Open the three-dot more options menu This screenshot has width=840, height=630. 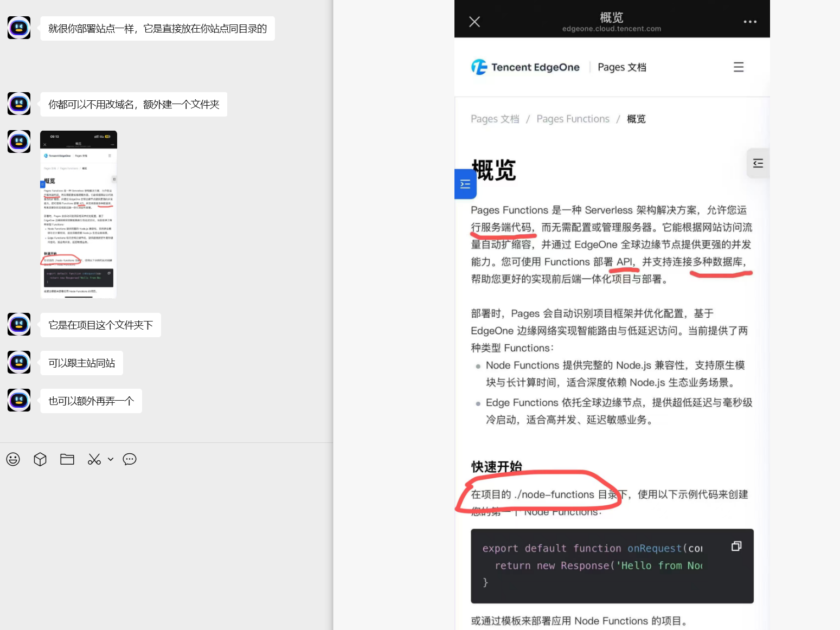[x=750, y=22]
